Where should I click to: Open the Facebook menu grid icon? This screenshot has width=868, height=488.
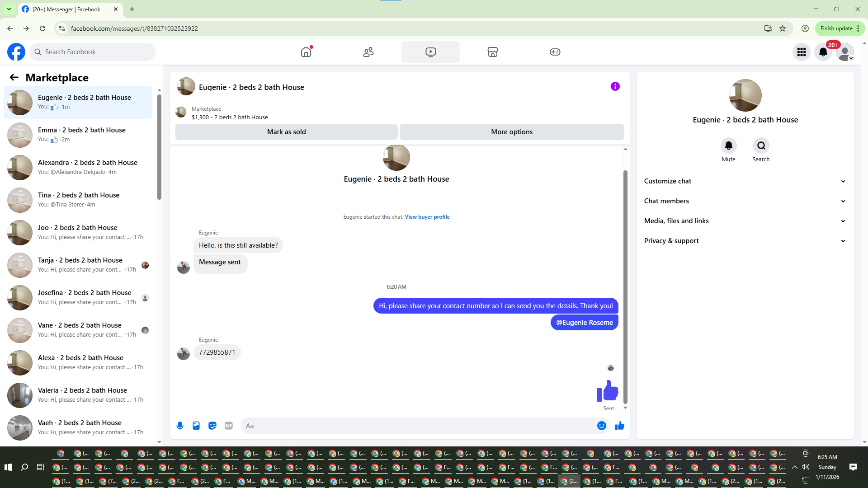[x=802, y=52]
